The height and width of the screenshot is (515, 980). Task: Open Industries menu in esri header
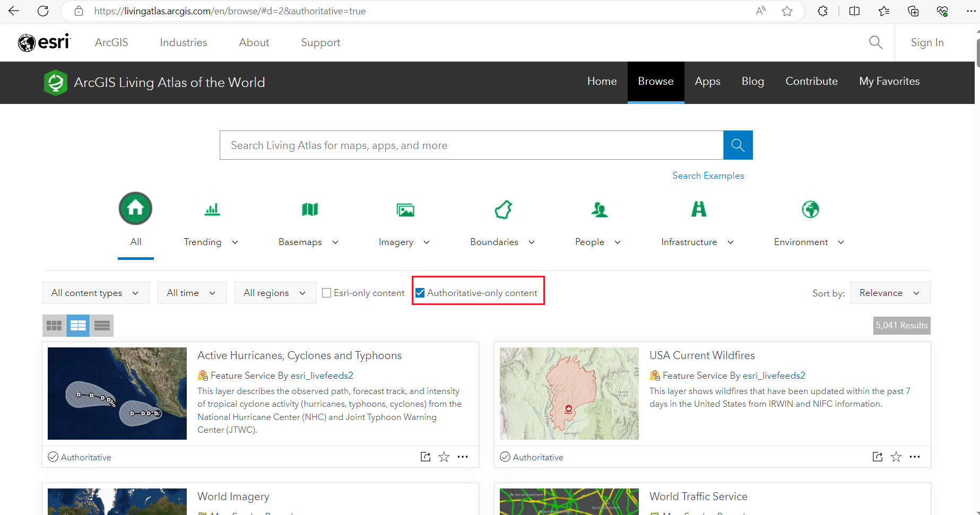pos(184,42)
